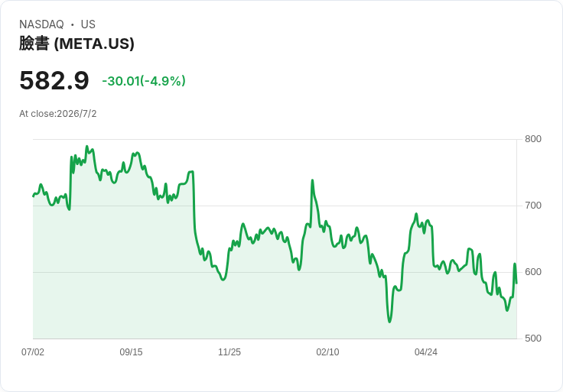Click the At close:2026/7/2 timestamp
The image size is (563, 392).
[x=58, y=114]
